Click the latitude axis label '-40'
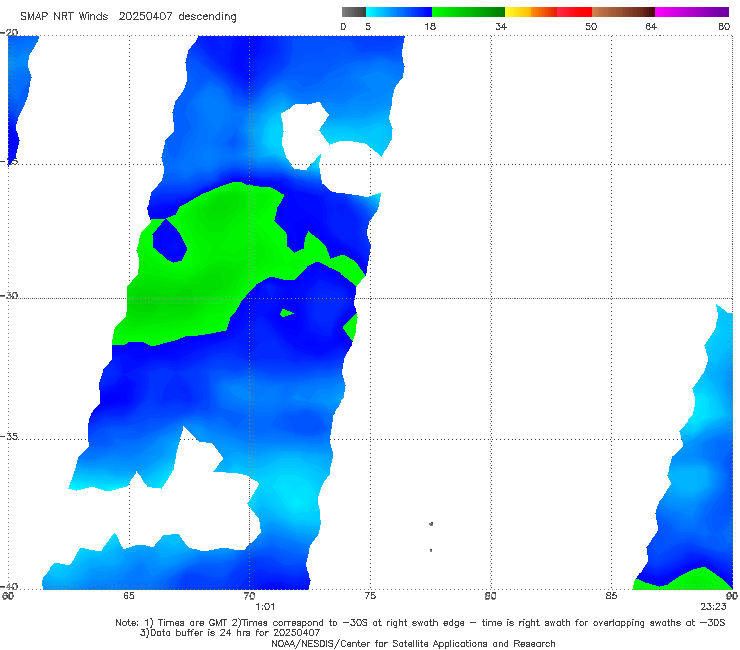This screenshot has height=650, width=740. (9, 586)
